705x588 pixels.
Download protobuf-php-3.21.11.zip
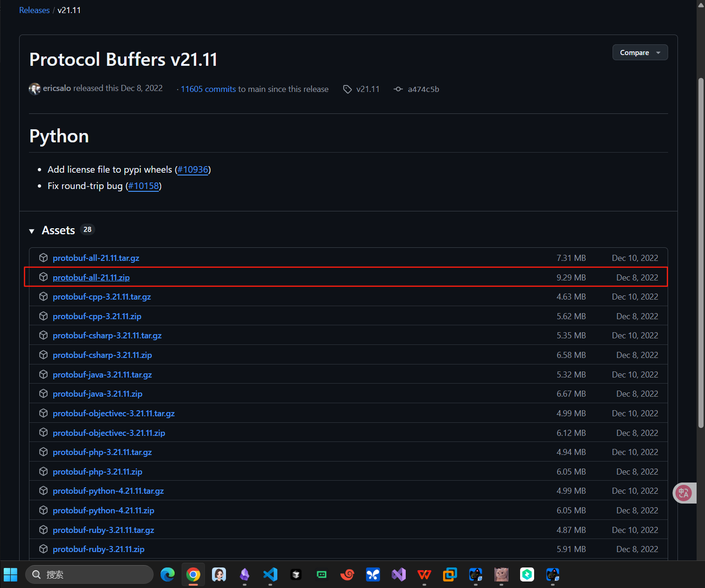click(x=98, y=472)
